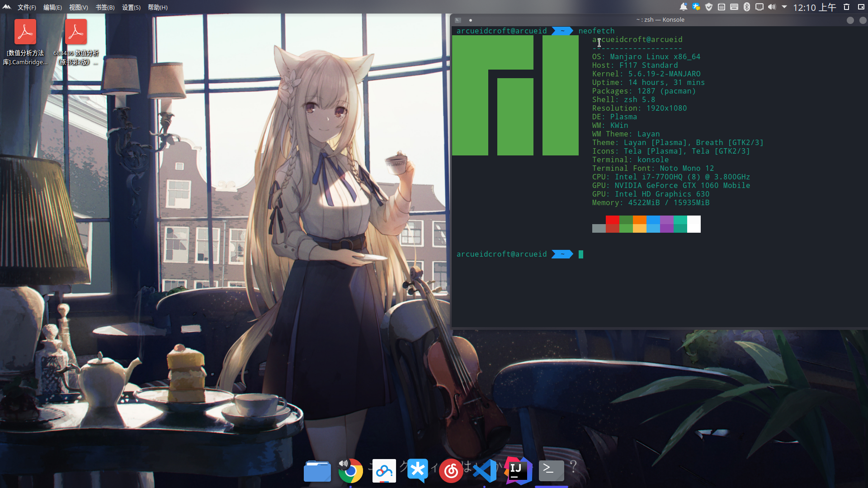Viewport: 868px width, 488px height.
Task: Open the 设置(S) menu
Action: click(131, 7)
